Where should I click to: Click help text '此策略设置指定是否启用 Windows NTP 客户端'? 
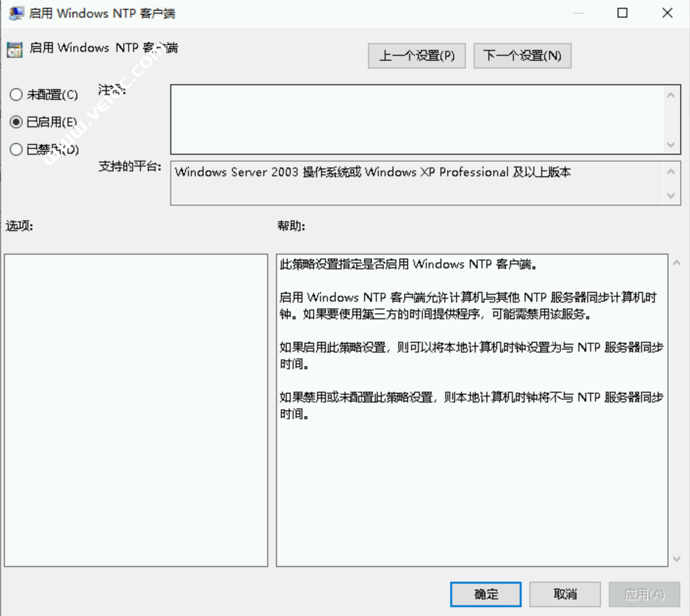(x=406, y=264)
